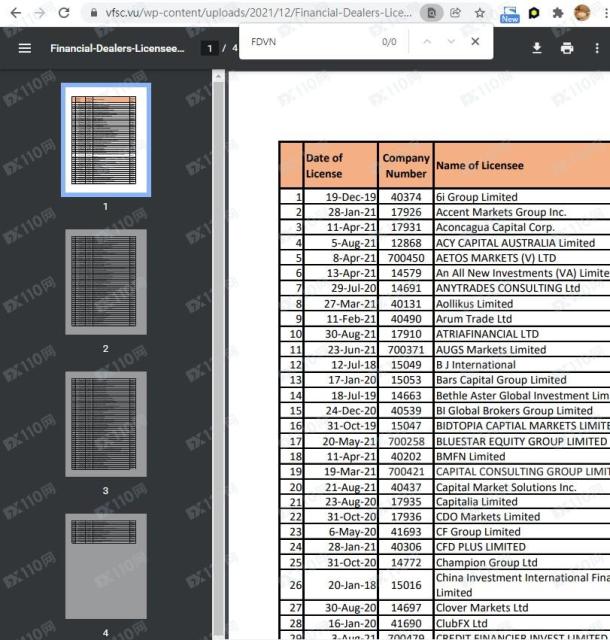Click Aollikus Limited entry
The height and width of the screenshot is (640, 610).
coord(474,304)
